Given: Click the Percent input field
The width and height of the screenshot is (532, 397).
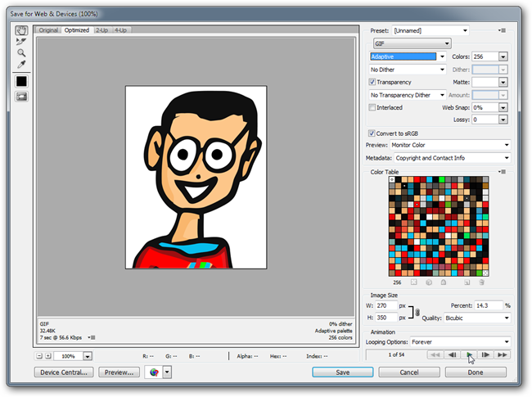Looking at the screenshot, I should pyautogui.click(x=489, y=305).
